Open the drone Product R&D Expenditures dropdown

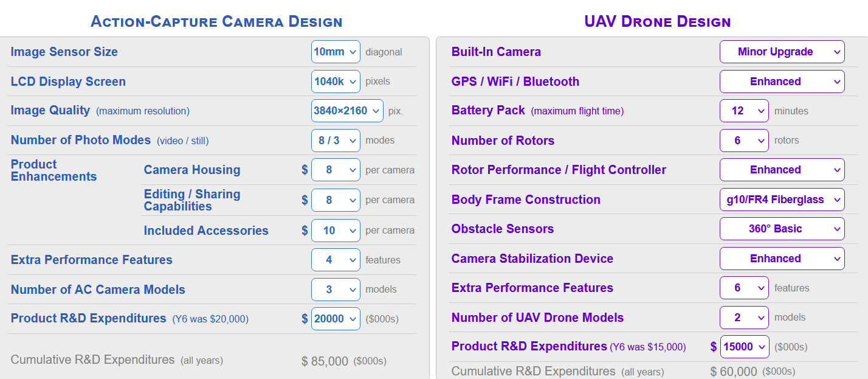(744, 346)
